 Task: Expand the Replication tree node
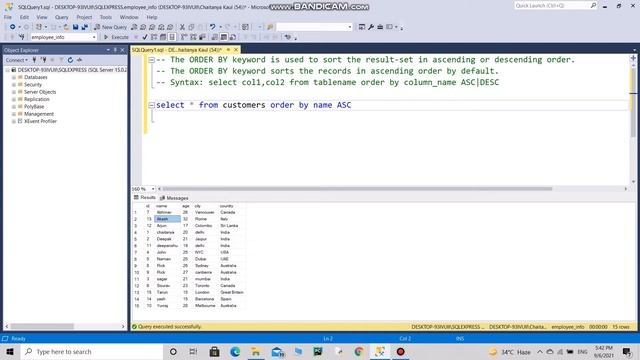click(x=14, y=99)
